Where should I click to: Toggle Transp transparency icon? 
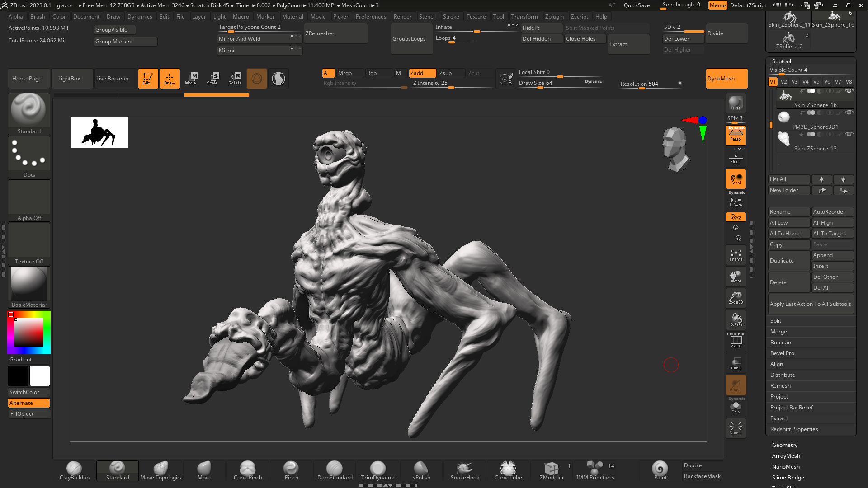tap(736, 363)
